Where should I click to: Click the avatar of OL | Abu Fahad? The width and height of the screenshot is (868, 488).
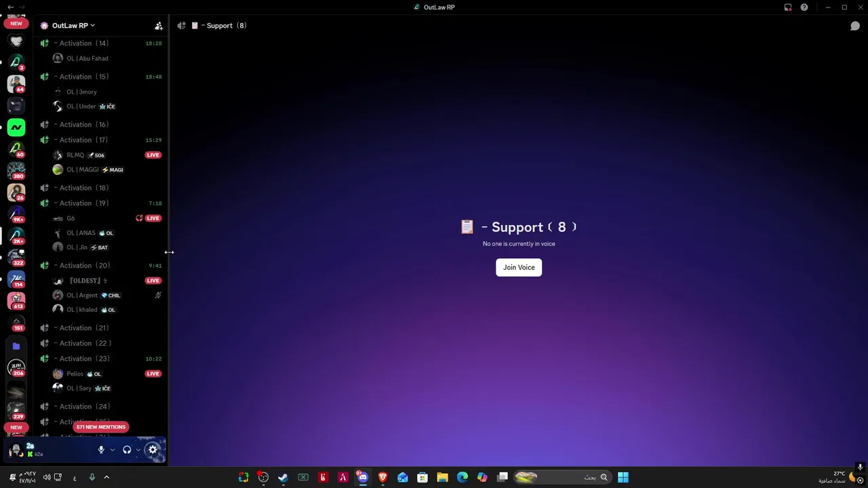pos(58,58)
